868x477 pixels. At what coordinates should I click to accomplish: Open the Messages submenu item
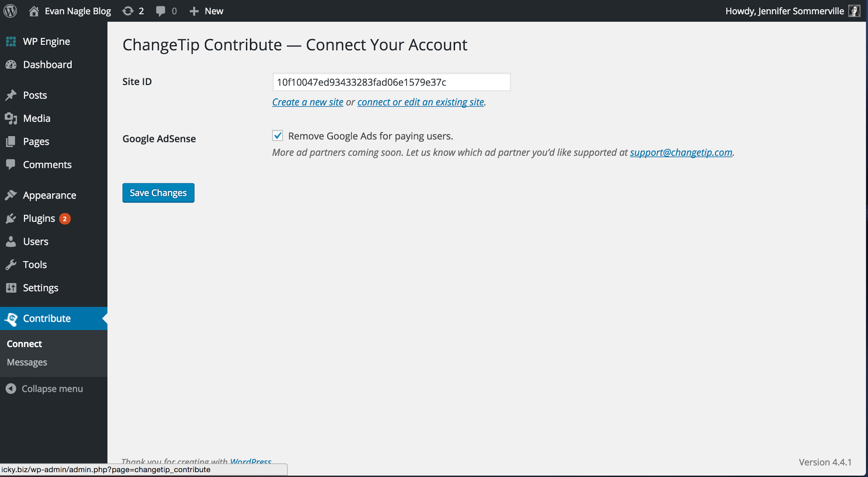click(27, 362)
